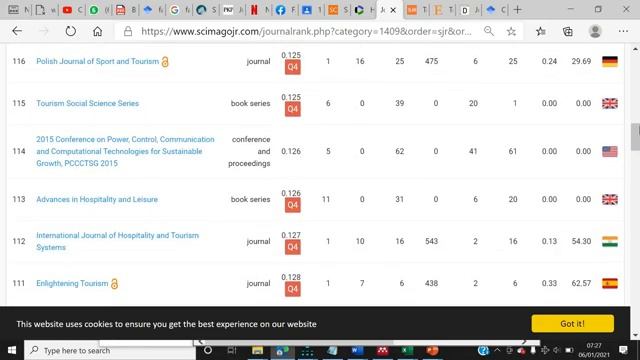The image size is (640, 360).
Task: Open PowerPoint from taskbar
Action: coord(432,350)
